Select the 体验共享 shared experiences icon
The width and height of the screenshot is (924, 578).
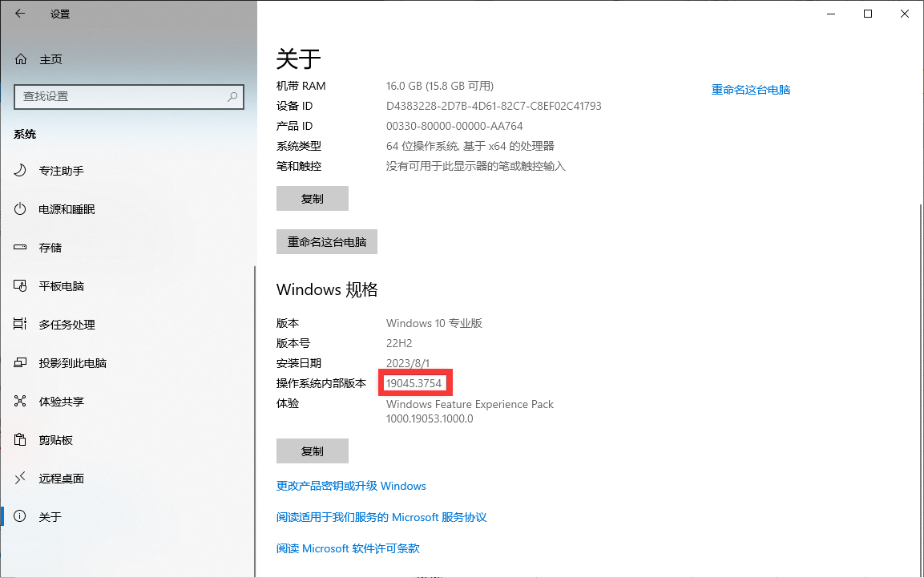[x=18, y=401]
